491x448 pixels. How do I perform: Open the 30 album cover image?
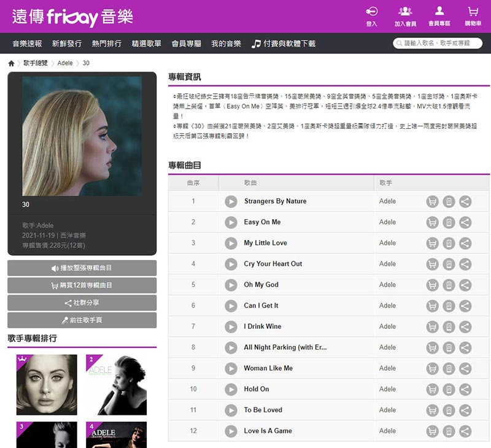[x=82, y=136]
